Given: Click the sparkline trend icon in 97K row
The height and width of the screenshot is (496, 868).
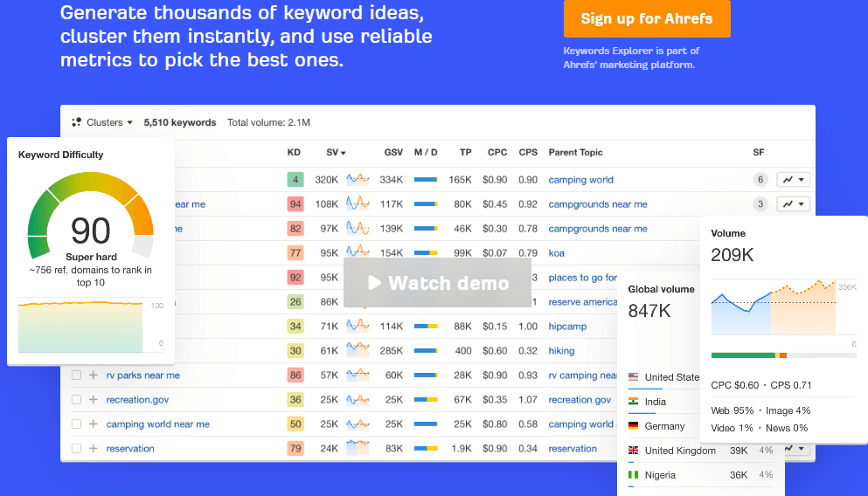Looking at the screenshot, I should pyautogui.click(x=358, y=228).
